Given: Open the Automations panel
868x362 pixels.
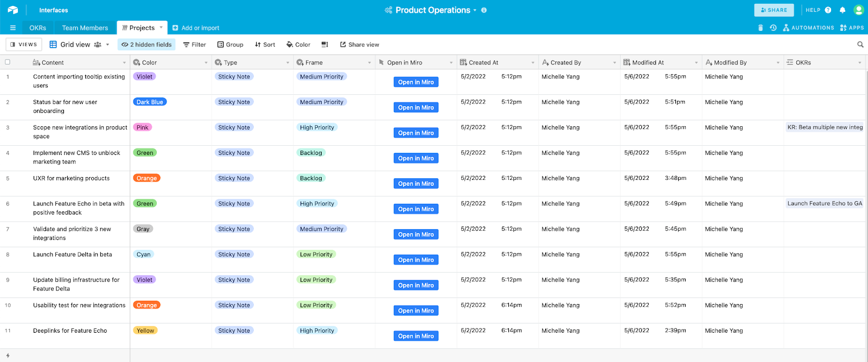Looking at the screenshot, I should tap(808, 28).
